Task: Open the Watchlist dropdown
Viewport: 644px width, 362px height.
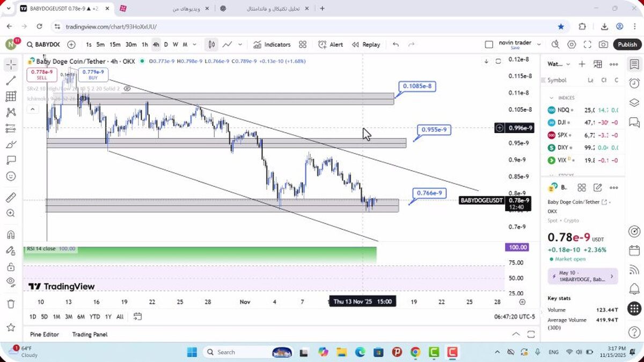Action: point(558,64)
